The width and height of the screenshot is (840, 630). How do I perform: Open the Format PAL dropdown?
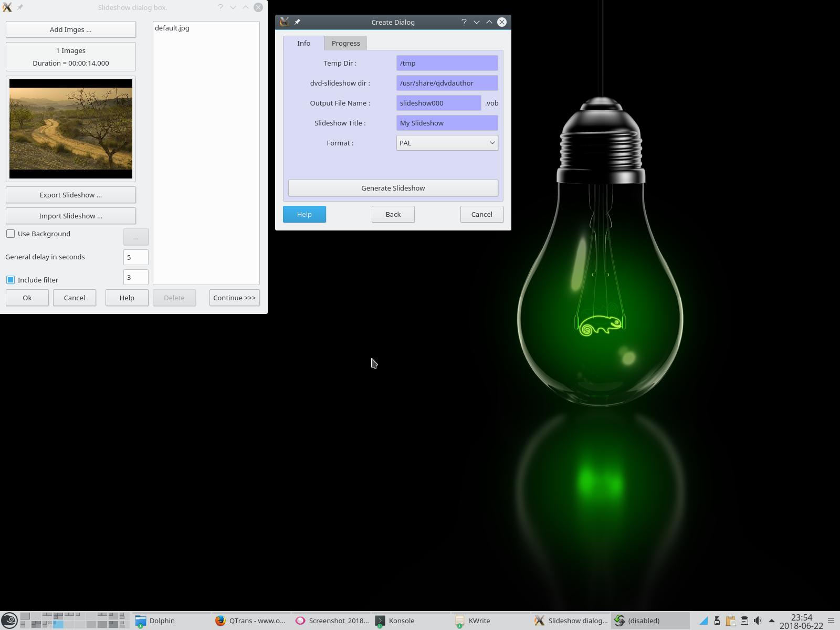pos(447,143)
